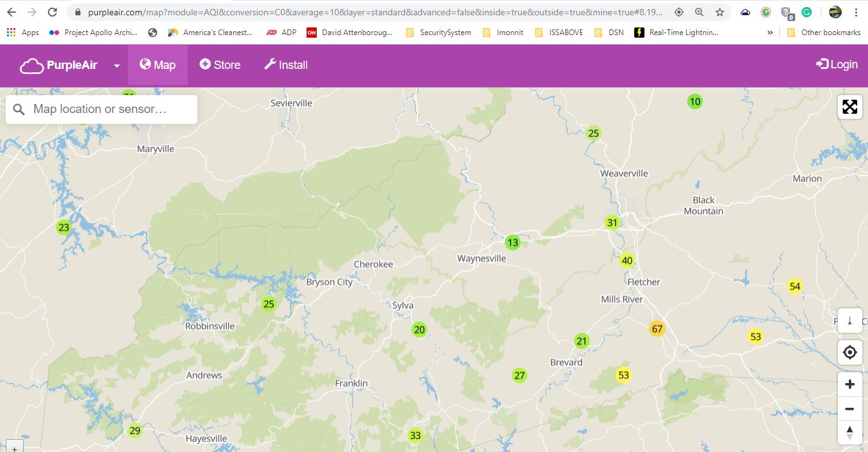Screen dimensions: 868x452
Task: Click the magnifier icon in the search box
Action: (x=19, y=109)
